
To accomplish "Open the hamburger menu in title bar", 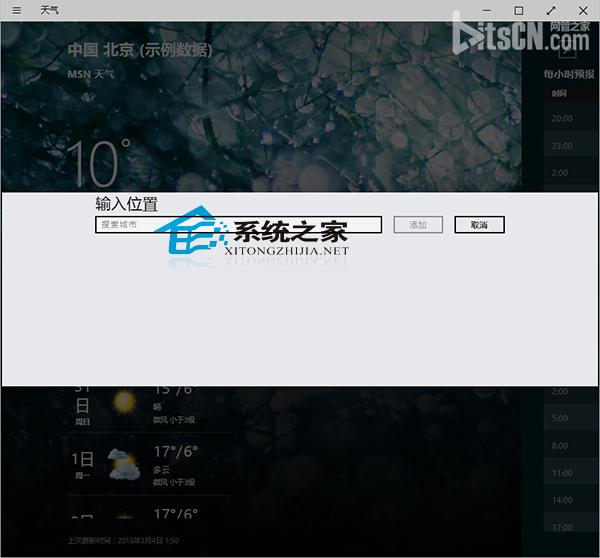I will 16,10.
